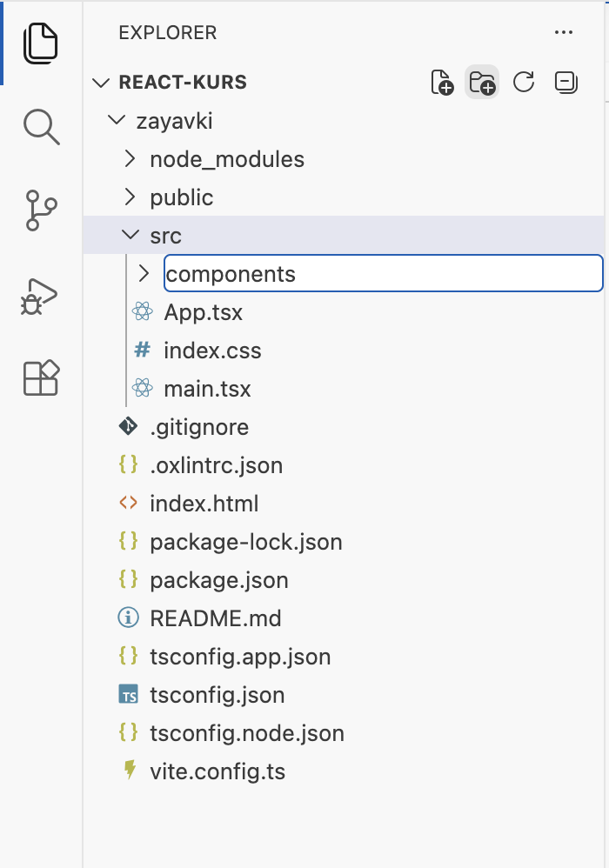Expand the components folder chevron
The height and width of the screenshot is (868, 609).
pyautogui.click(x=144, y=273)
